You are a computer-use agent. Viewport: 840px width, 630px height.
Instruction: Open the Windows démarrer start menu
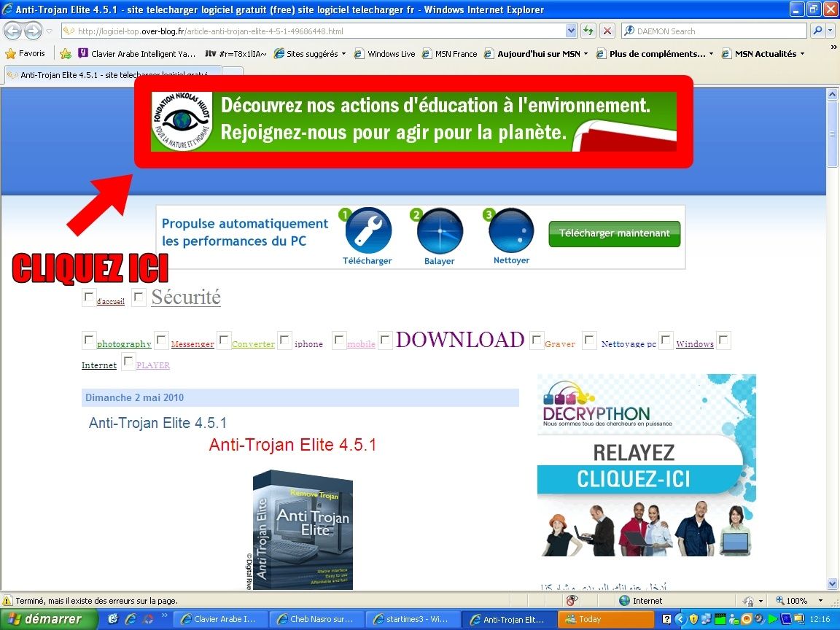[x=50, y=619]
